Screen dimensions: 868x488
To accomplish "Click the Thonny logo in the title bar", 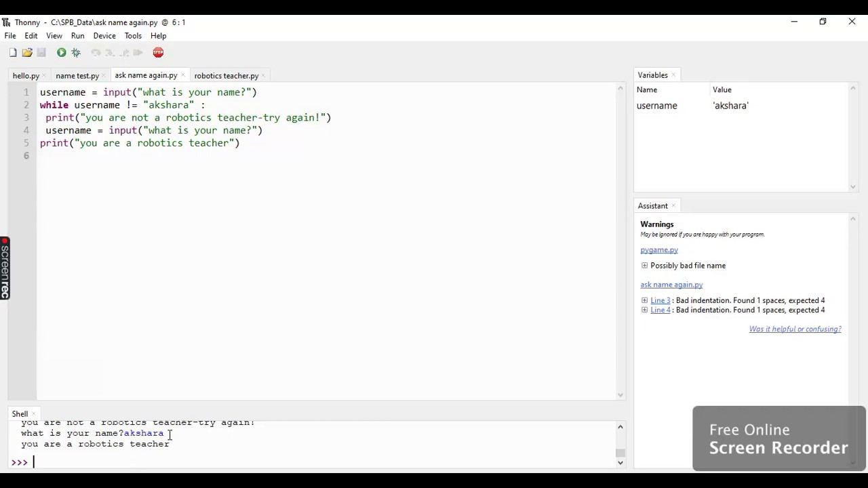I will point(7,22).
